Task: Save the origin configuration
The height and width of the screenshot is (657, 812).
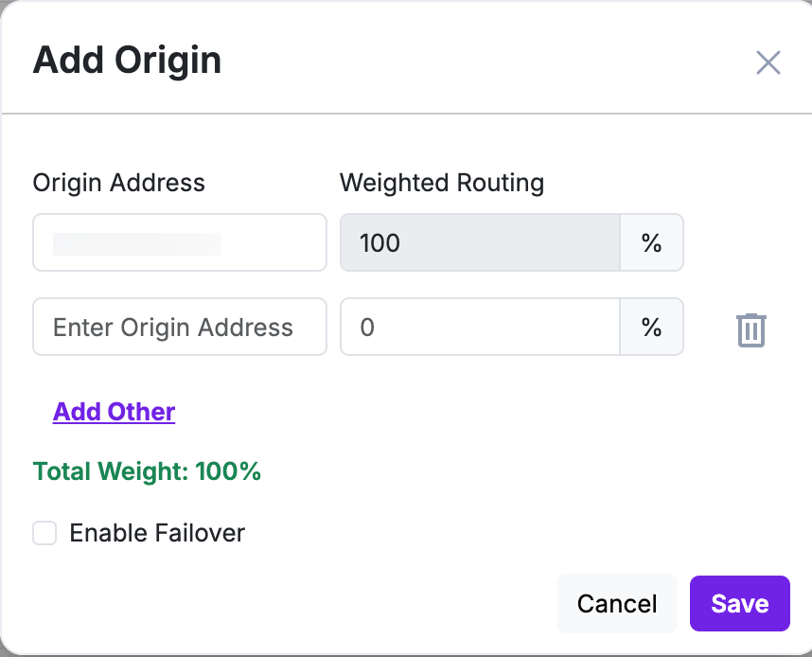Action: coord(739,603)
